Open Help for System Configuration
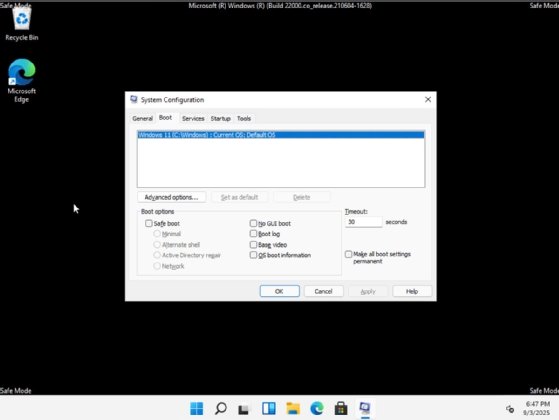559x420 pixels. 412,291
